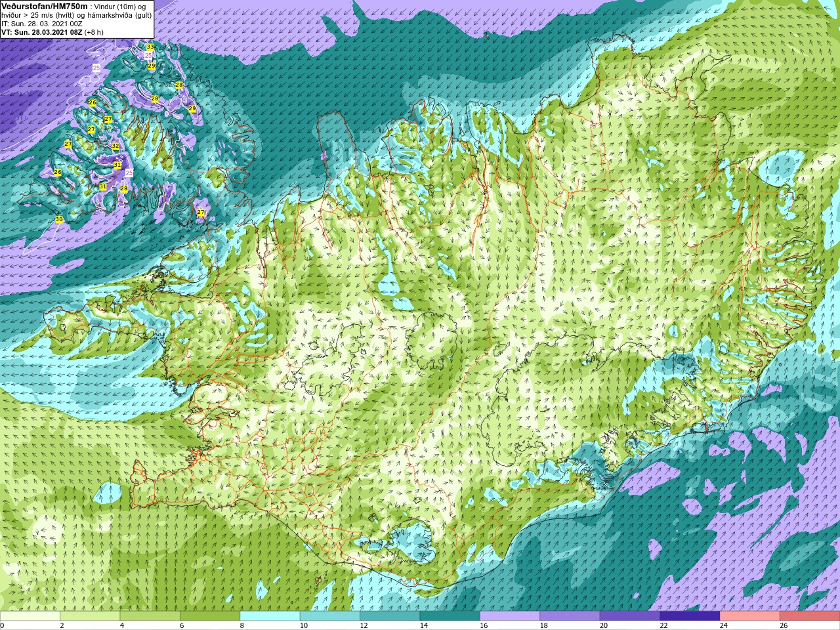The image size is (840, 630).
Task: Click the legend scale label "22"
Action: (663, 625)
